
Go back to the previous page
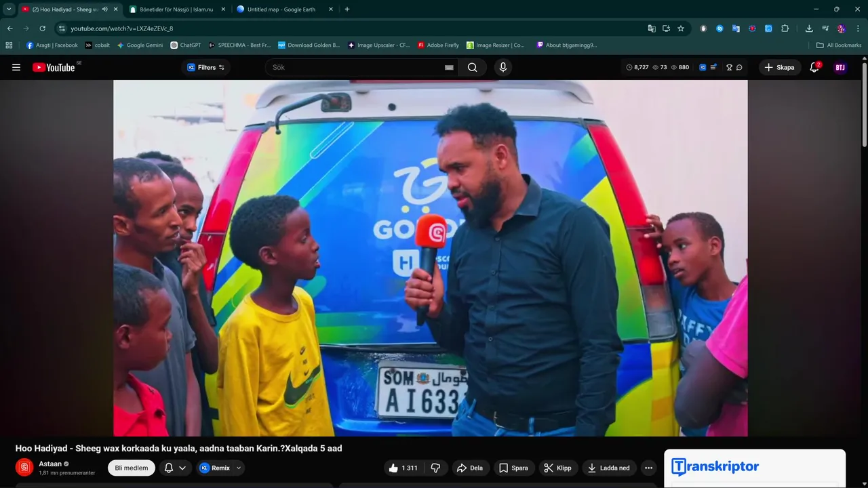tap(9, 28)
